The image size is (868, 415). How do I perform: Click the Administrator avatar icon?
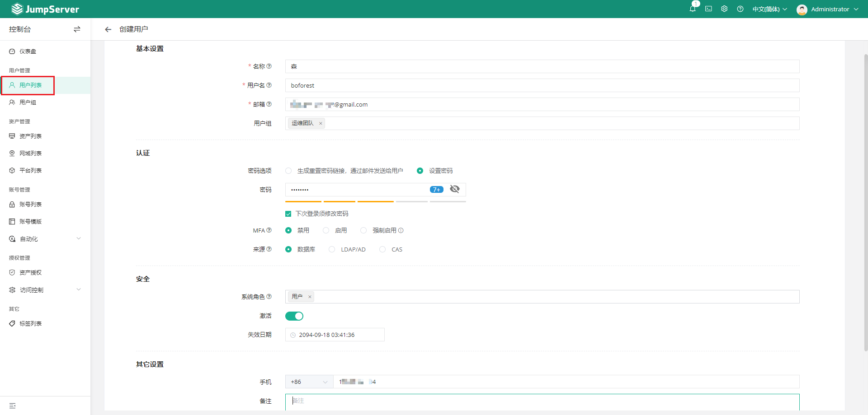click(x=802, y=9)
